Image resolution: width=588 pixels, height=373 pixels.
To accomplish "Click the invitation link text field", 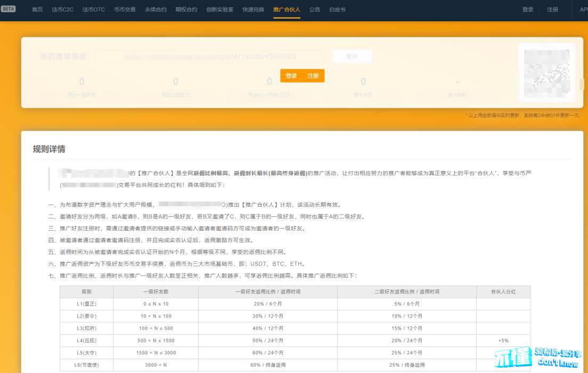I will point(210,56).
